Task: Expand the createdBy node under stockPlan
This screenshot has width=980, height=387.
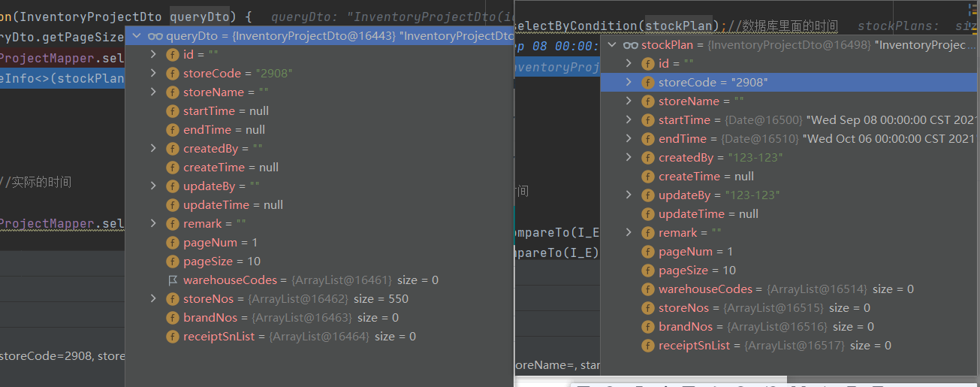Action: (x=629, y=158)
